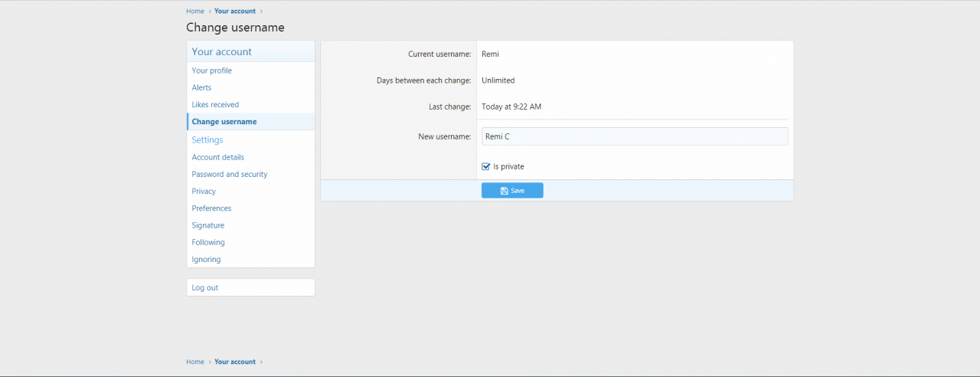Focus the New username input field
The width and height of the screenshot is (980, 377).
634,136
